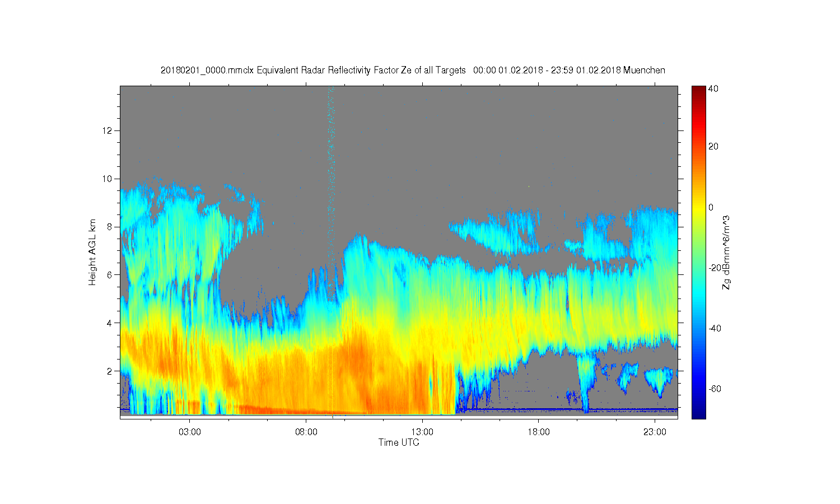Click the colorbar label 'Zg dBmm^6/m^3'
This screenshot has width=840, height=504.
(726, 252)
